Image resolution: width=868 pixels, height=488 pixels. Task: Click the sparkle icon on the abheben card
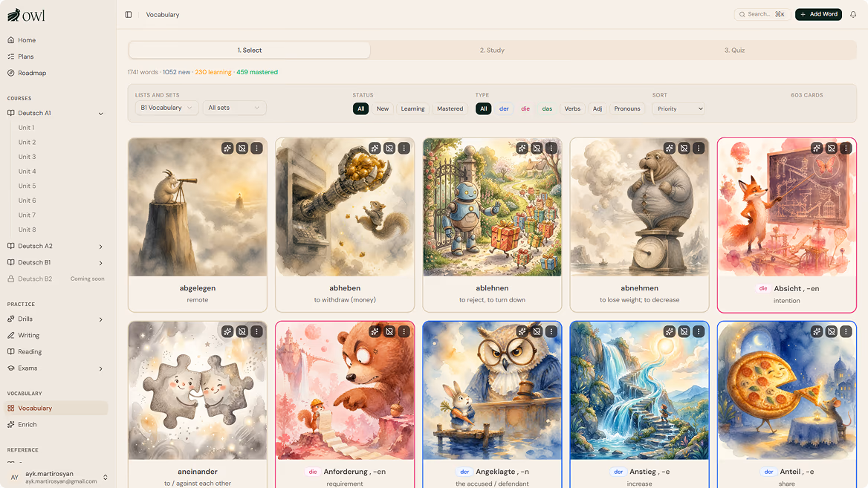(x=375, y=149)
